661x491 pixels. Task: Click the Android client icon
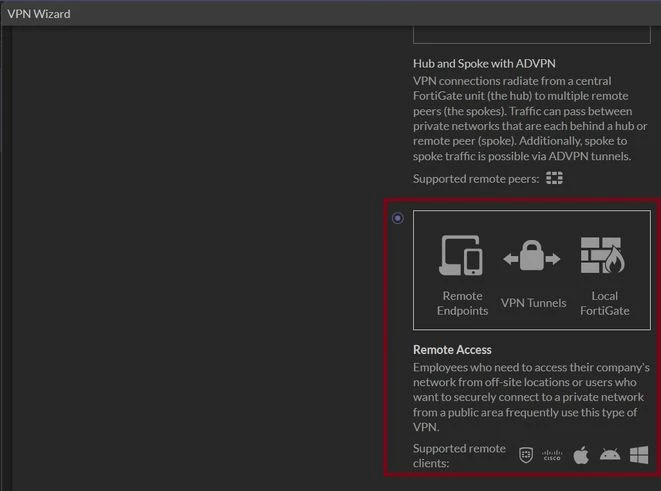tap(610, 455)
